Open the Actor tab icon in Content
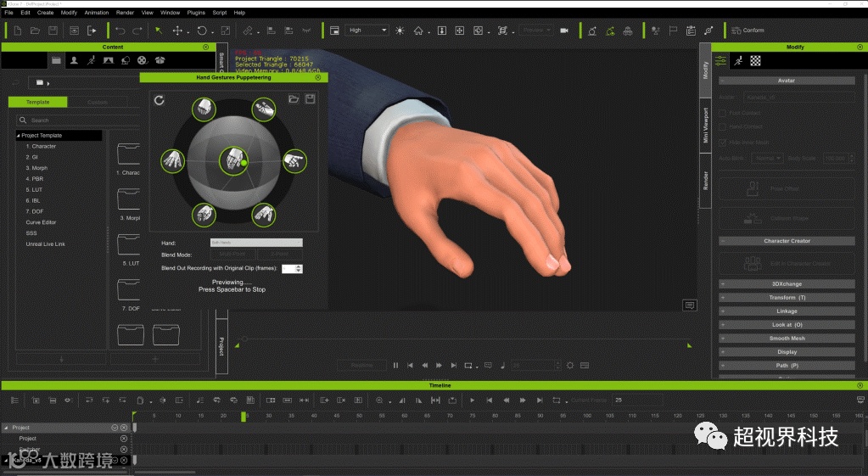Screen dimensions: 868x476 pyautogui.click(x=74, y=60)
